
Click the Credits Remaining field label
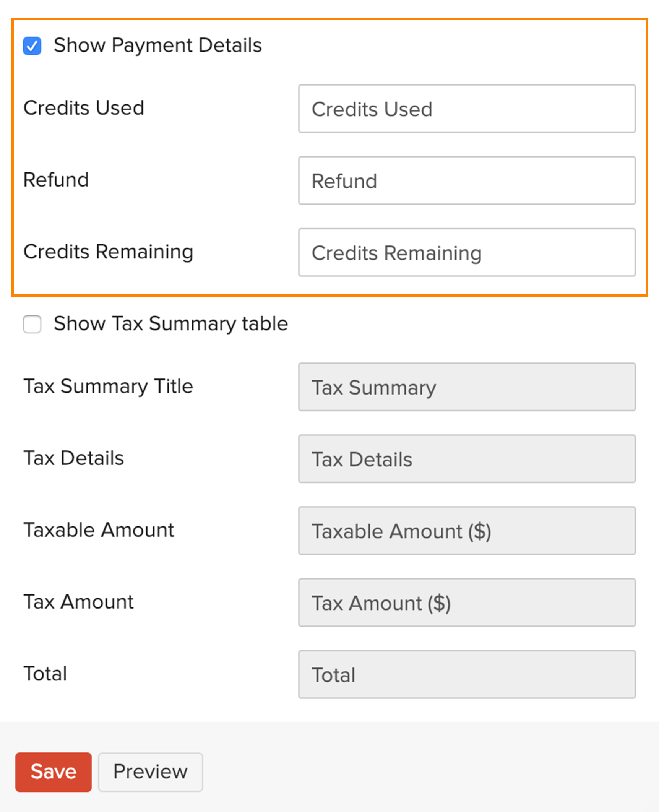coord(108,252)
